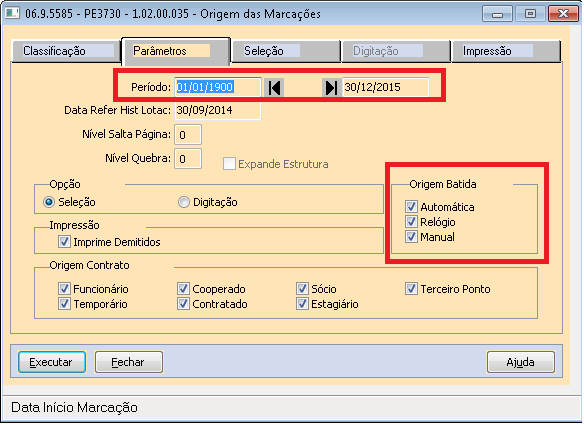
Task: Click the application icon in title bar
Action: (12, 14)
